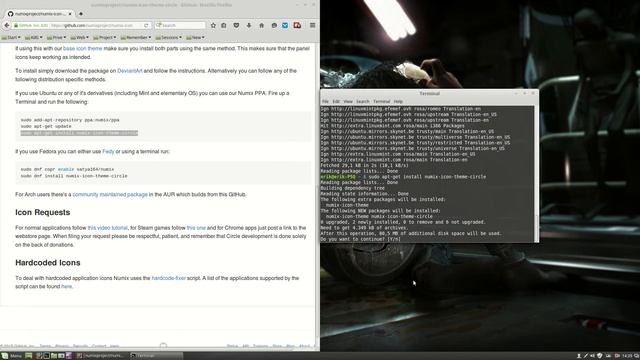Expand the Sessions bookmarks folder
The image size is (640, 360).
click(169, 38)
